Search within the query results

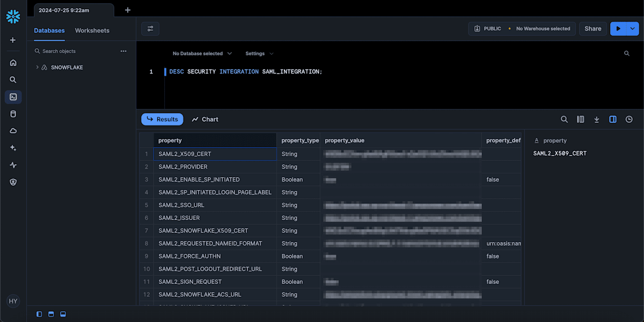click(x=564, y=119)
